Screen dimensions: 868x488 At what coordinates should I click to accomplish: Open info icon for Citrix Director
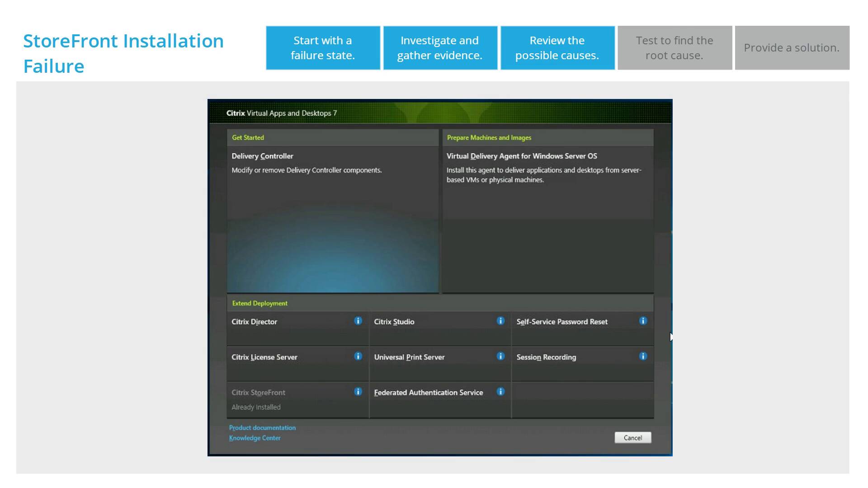358,321
